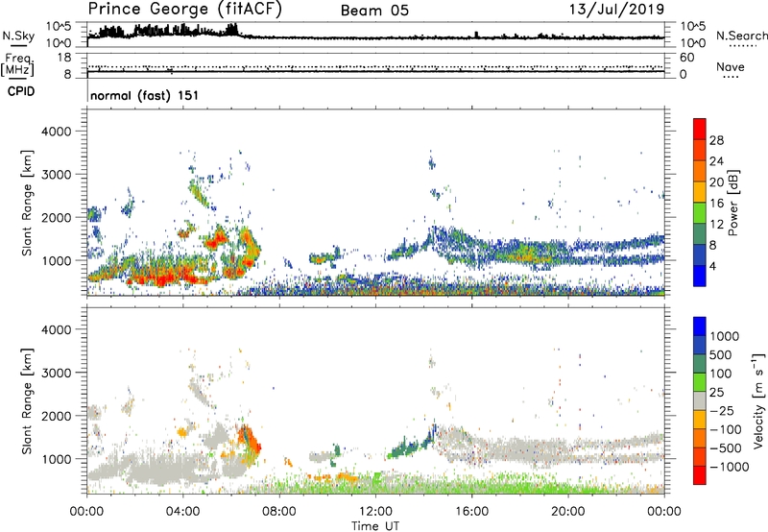Screen dimensions: 768x532
Task: Select the "Velocity [m s⁻¹]" color bar title
Action: pos(758,400)
